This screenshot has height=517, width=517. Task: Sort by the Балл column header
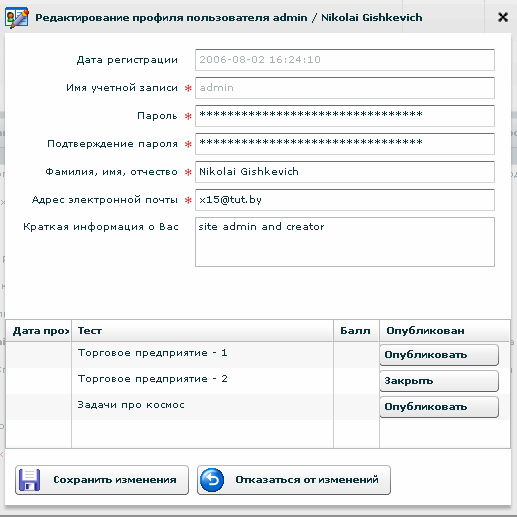click(x=356, y=331)
